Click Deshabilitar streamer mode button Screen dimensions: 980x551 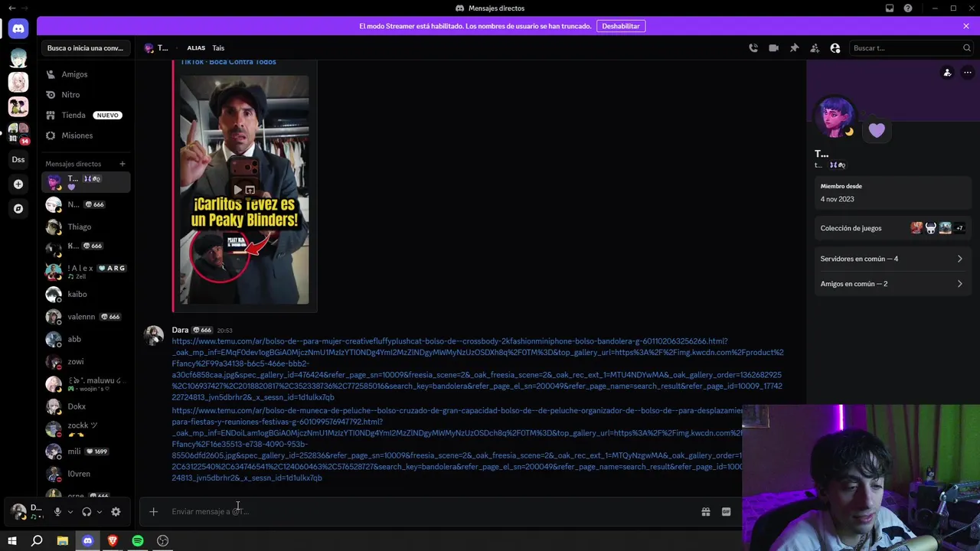pos(621,26)
